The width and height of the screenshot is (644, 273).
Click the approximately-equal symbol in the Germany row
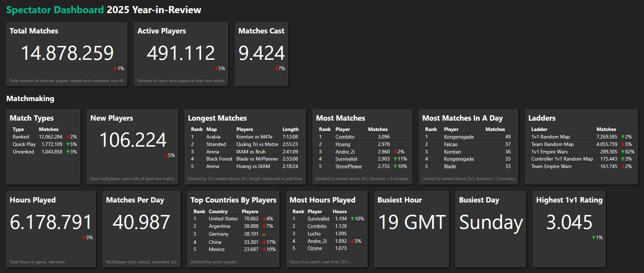(264, 234)
